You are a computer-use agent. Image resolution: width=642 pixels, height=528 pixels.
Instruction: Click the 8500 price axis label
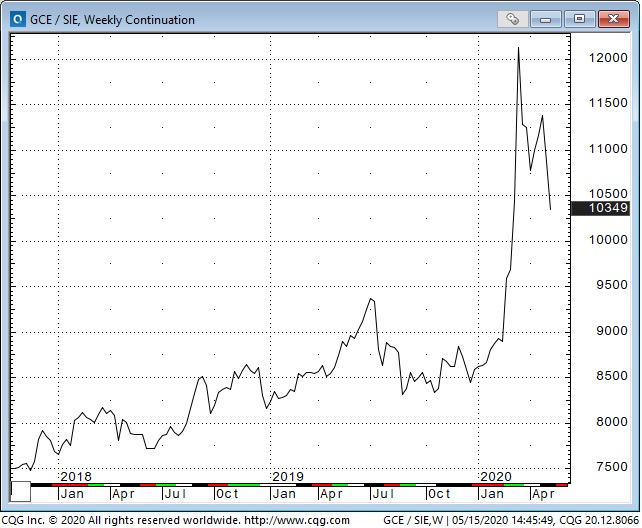pyautogui.click(x=612, y=376)
